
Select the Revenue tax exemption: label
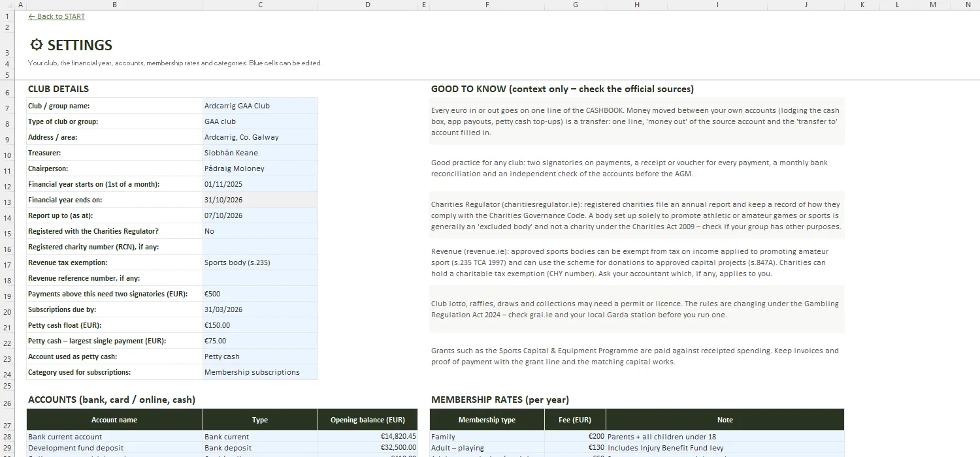tap(114, 262)
